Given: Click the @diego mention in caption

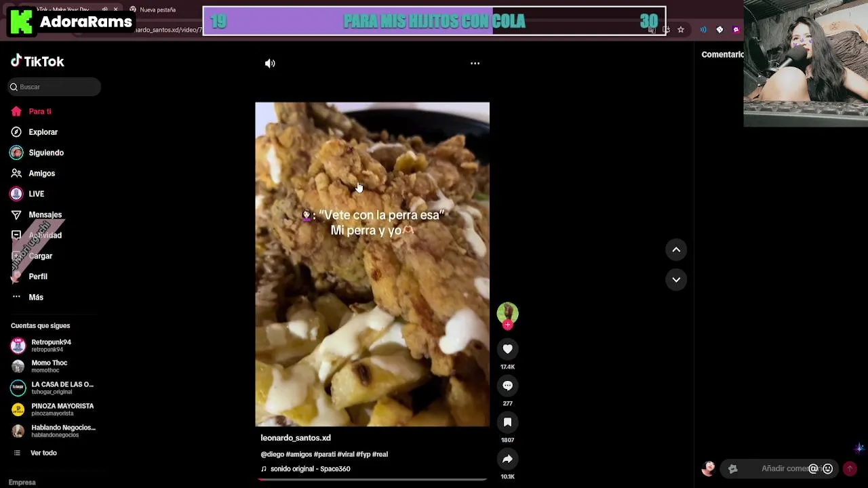Looking at the screenshot, I should tap(272, 454).
